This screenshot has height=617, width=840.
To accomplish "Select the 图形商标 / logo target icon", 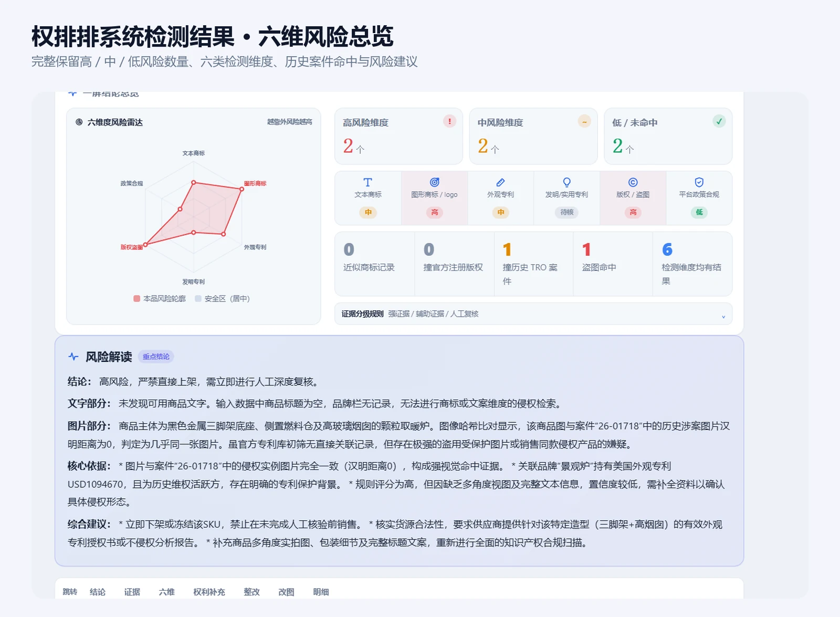I will [x=435, y=182].
